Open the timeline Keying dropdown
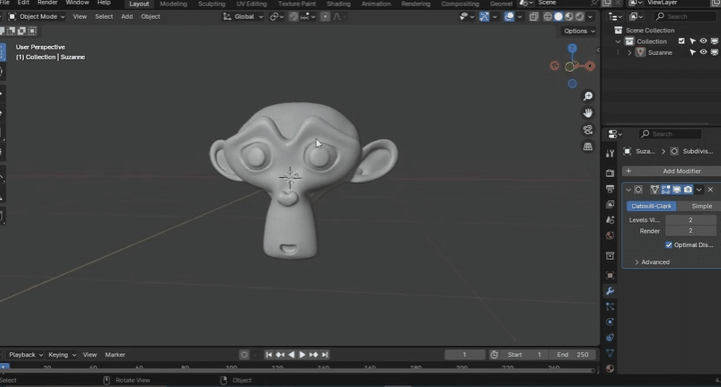The height and width of the screenshot is (387, 721). (62, 354)
